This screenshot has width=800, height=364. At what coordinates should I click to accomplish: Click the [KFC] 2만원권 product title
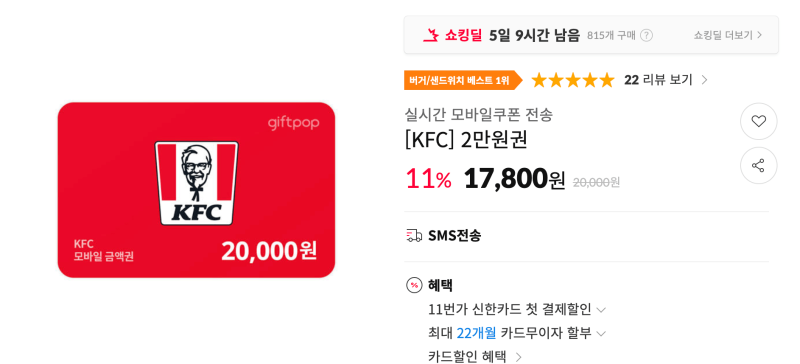(x=466, y=140)
